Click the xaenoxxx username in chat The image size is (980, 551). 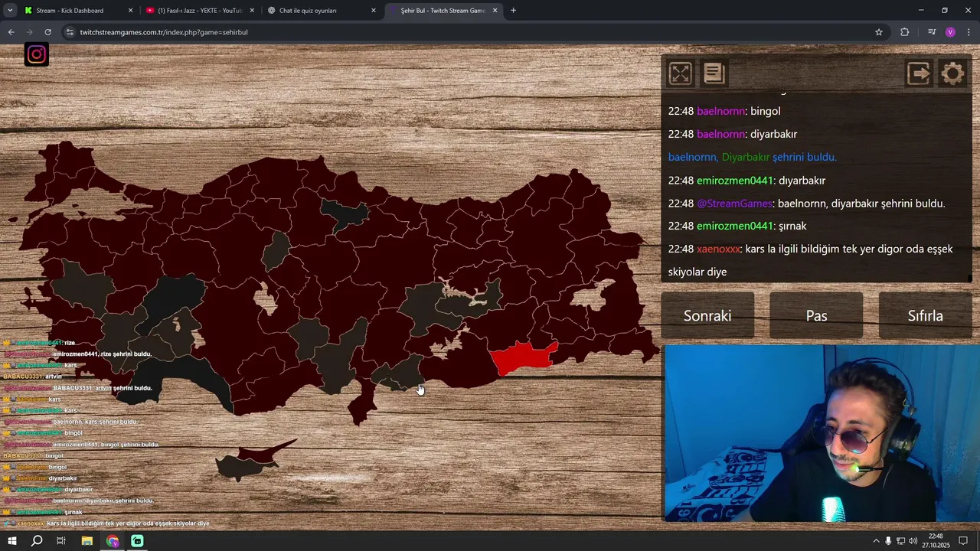tap(719, 249)
